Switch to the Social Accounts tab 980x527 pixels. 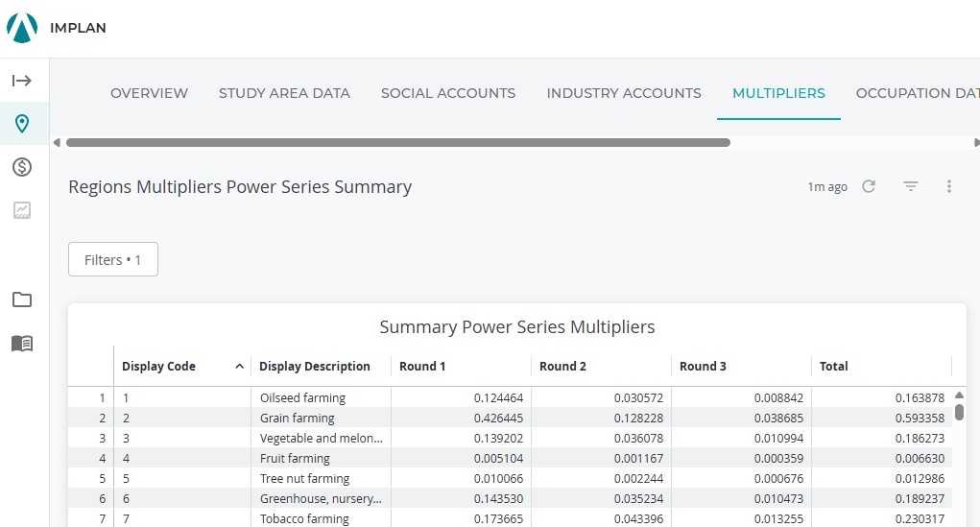click(x=448, y=93)
